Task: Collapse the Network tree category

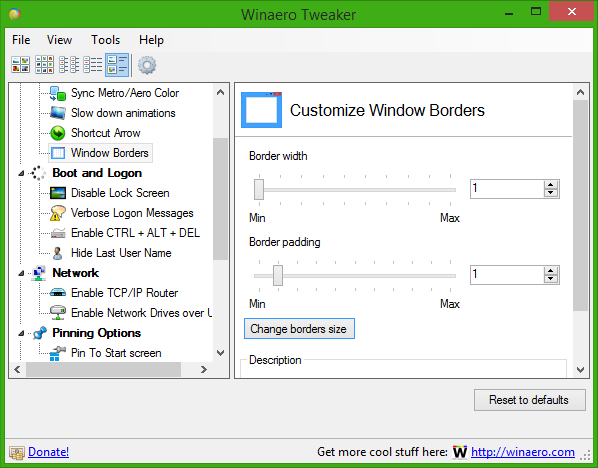Action: tap(21, 273)
